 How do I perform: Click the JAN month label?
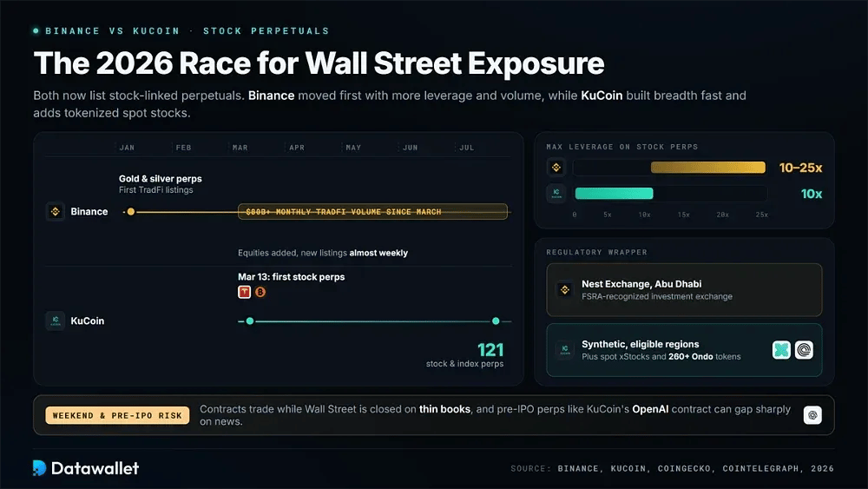click(x=127, y=148)
